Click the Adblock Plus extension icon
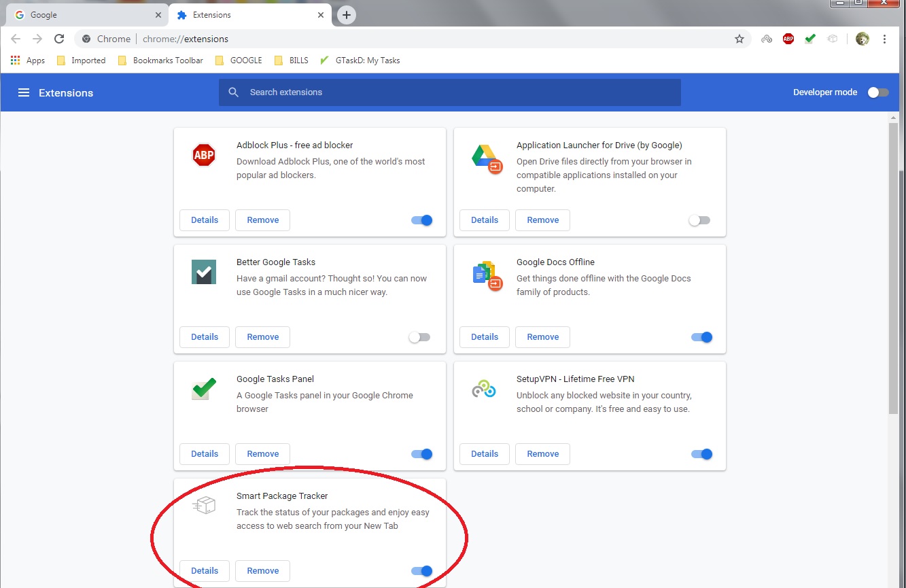The height and width of the screenshot is (588, 906). point(204,155)
